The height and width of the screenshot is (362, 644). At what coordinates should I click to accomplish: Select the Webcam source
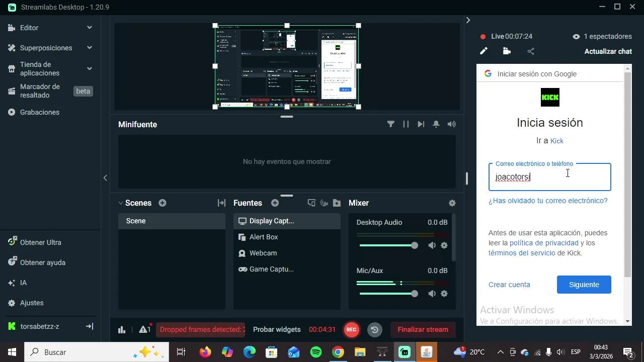click(x=287, y=253)
